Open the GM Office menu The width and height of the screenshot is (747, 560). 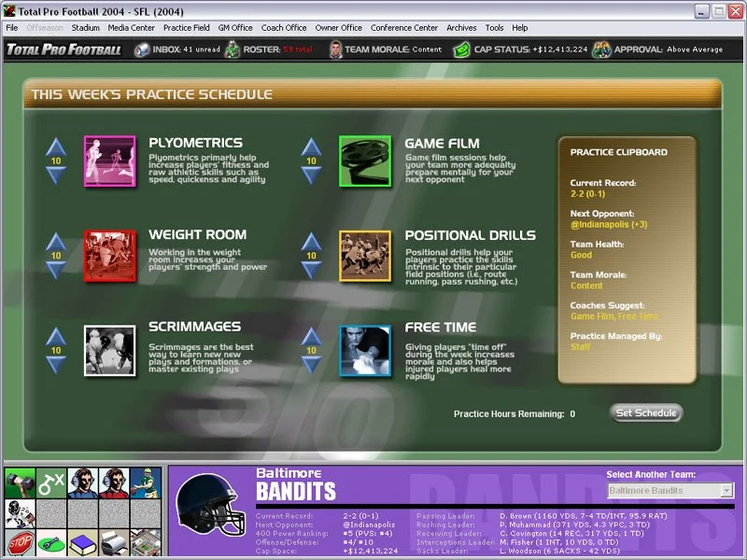[235, 28]
